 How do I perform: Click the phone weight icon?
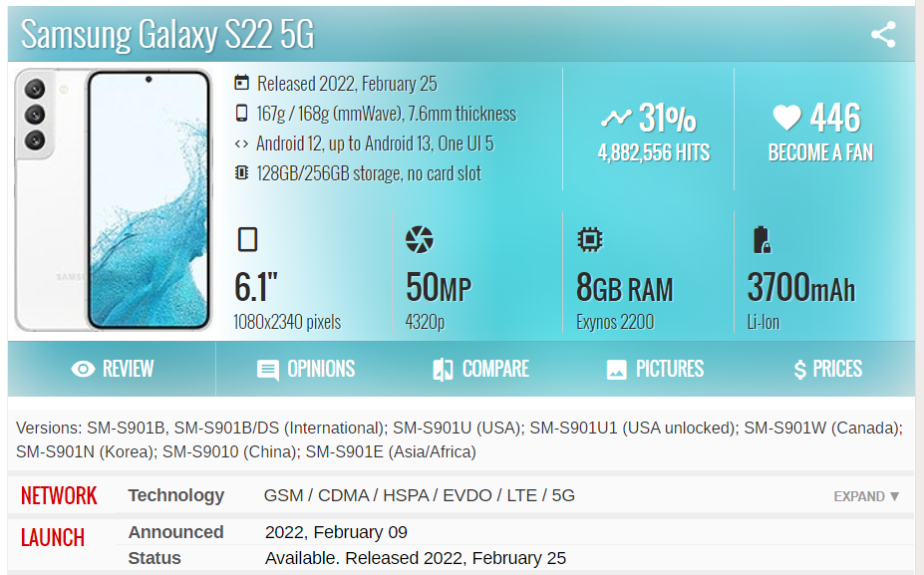click(241, 113)
